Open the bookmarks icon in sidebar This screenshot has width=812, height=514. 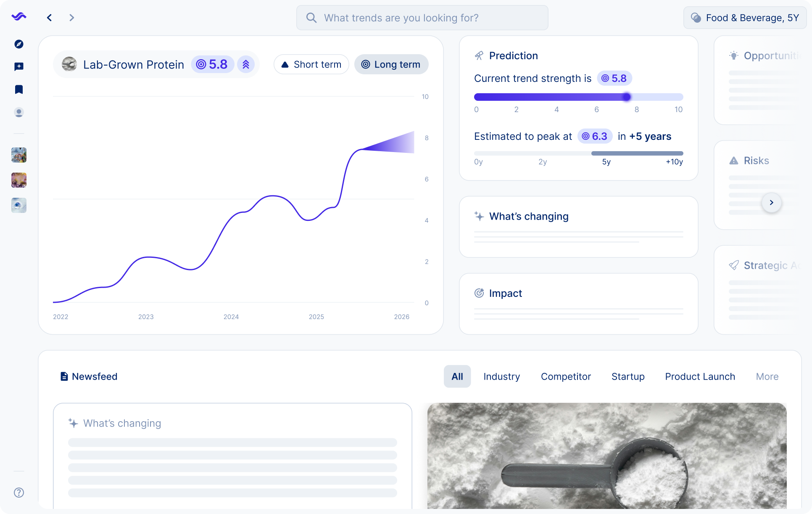coord(18,89)
